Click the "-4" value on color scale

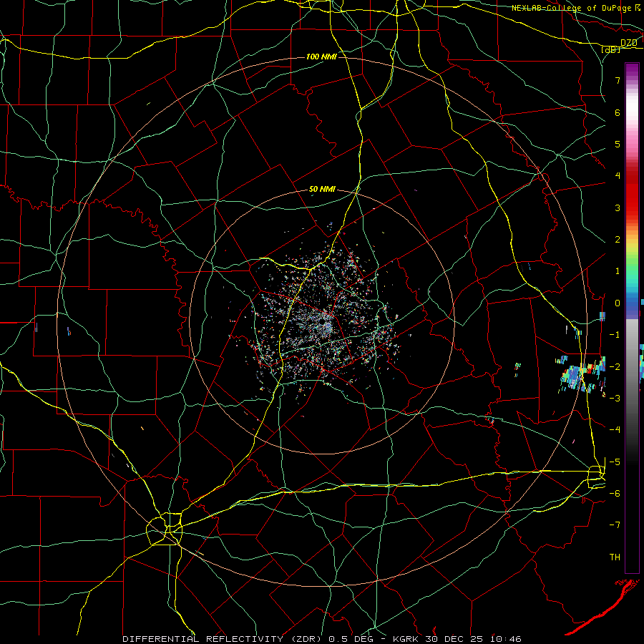pos(615,429)
